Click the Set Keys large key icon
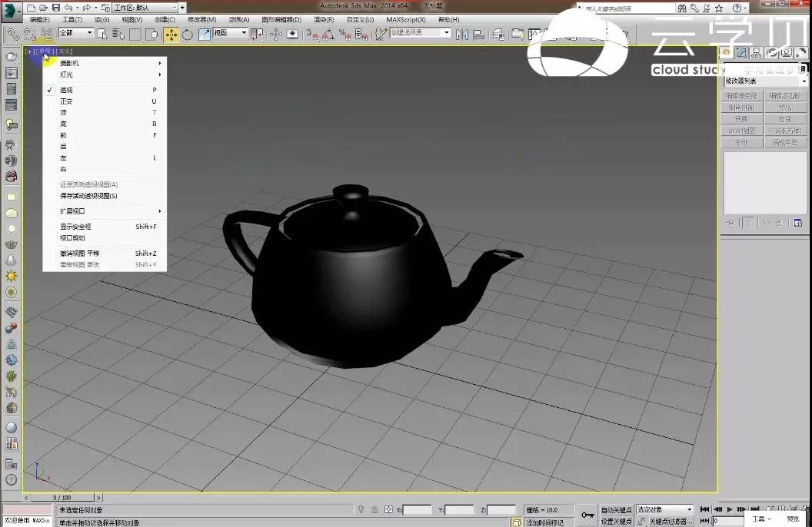This screenshot has height=527, width=812. (587, 515)
